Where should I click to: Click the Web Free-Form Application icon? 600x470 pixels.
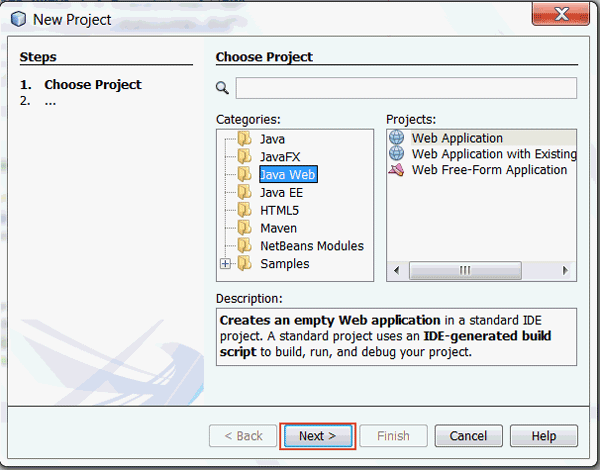click(396, 170)
